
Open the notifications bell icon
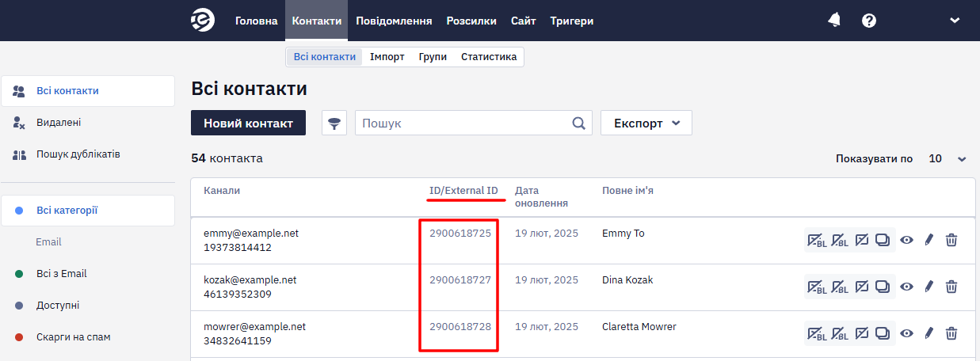(834, 21)
